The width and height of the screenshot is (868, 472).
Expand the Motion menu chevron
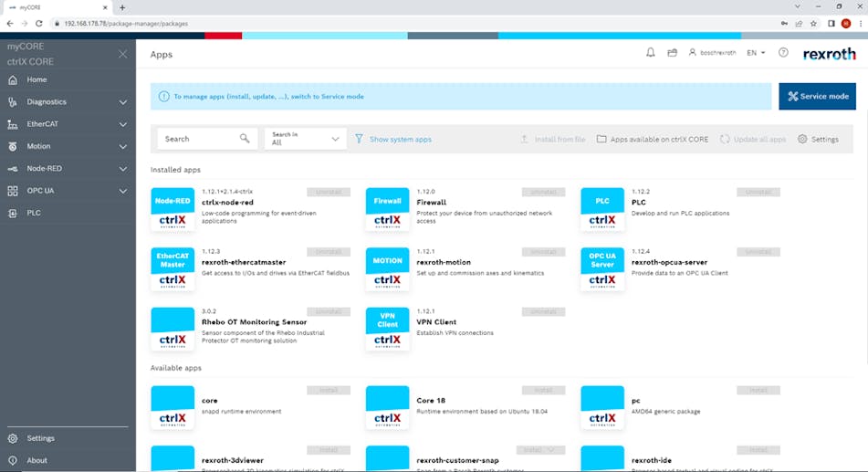[x=123, y=147]
